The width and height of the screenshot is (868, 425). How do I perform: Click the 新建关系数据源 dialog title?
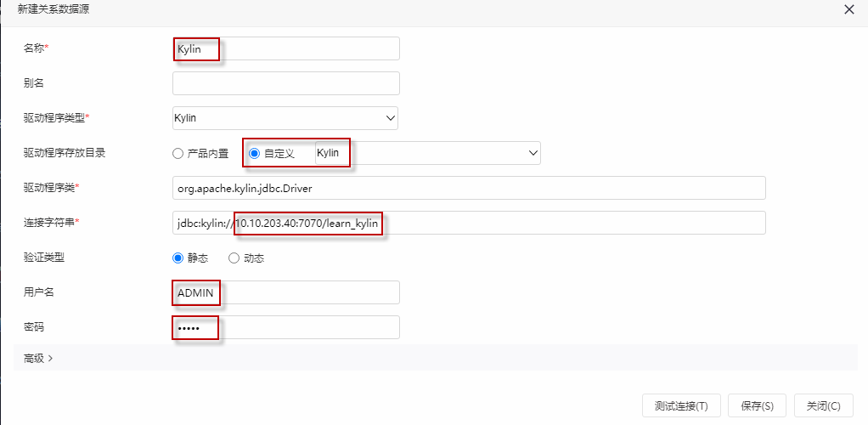pyautogui.click(x=54, y=9)
